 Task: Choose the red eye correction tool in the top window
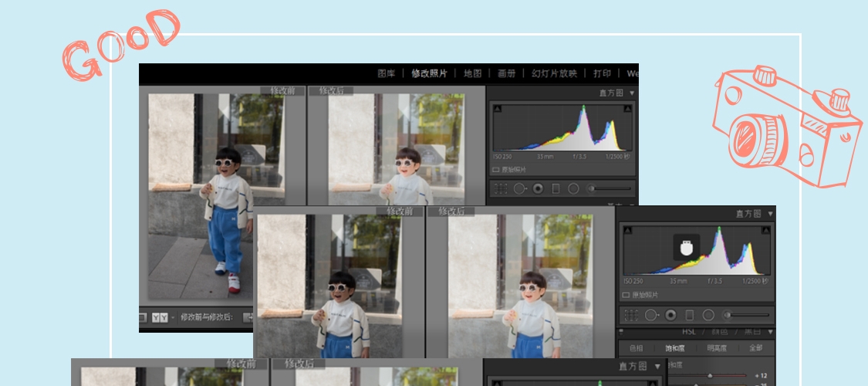click(x=538, y=188)
